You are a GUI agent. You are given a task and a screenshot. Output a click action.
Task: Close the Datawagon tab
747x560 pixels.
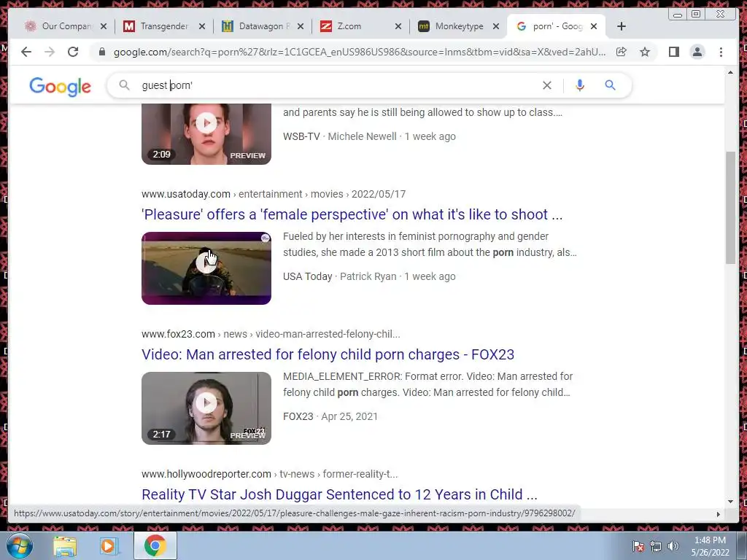click(300, 26)
